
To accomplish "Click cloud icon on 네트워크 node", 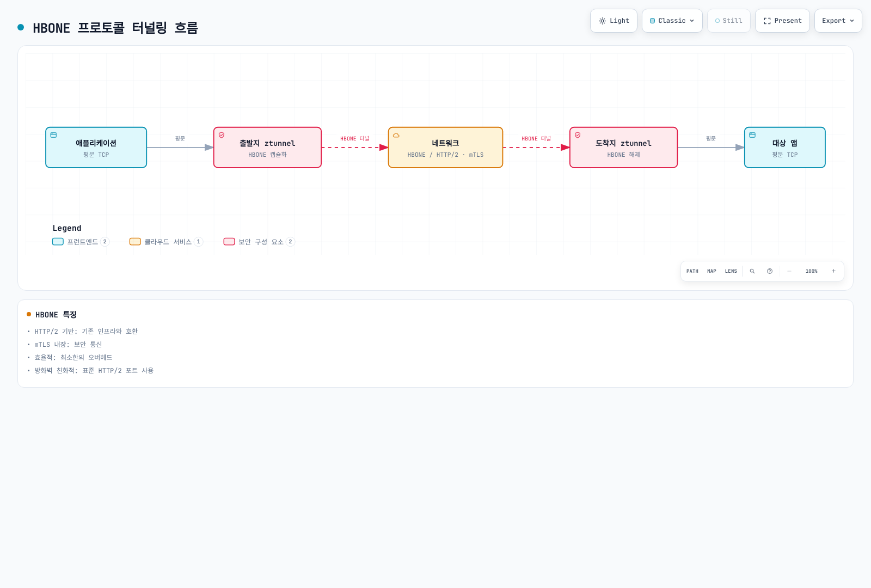I will point(396,135).
